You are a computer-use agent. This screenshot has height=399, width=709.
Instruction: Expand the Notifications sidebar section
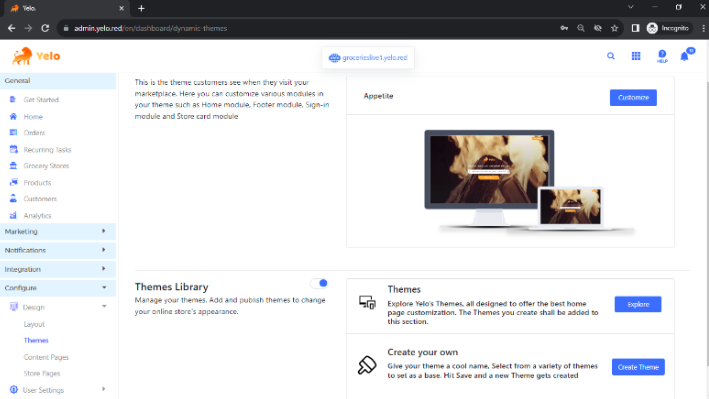[x=58, y=250]
